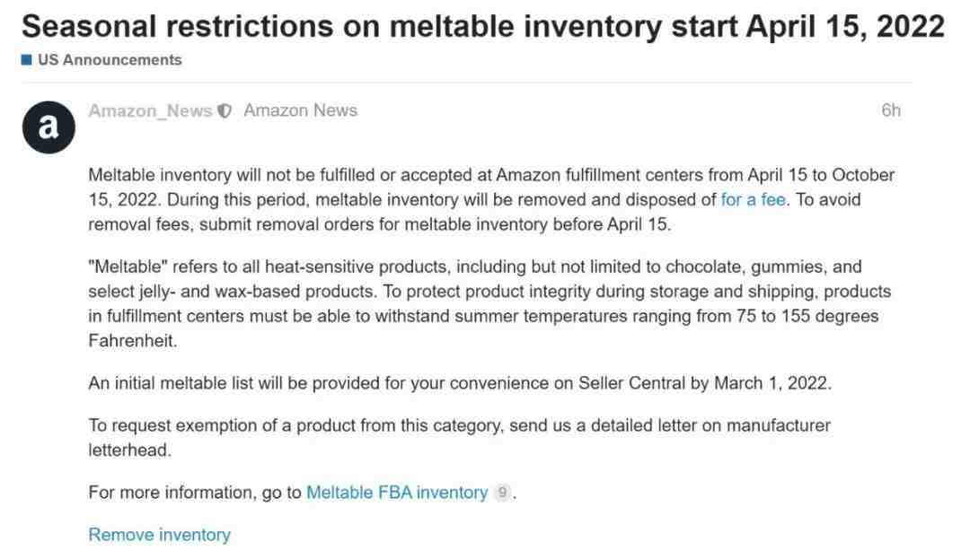The width and height of the screenshot is (970, 560).
Task: Click the word 'Fahrenheit.'
Action: click(x=133, y=340)
